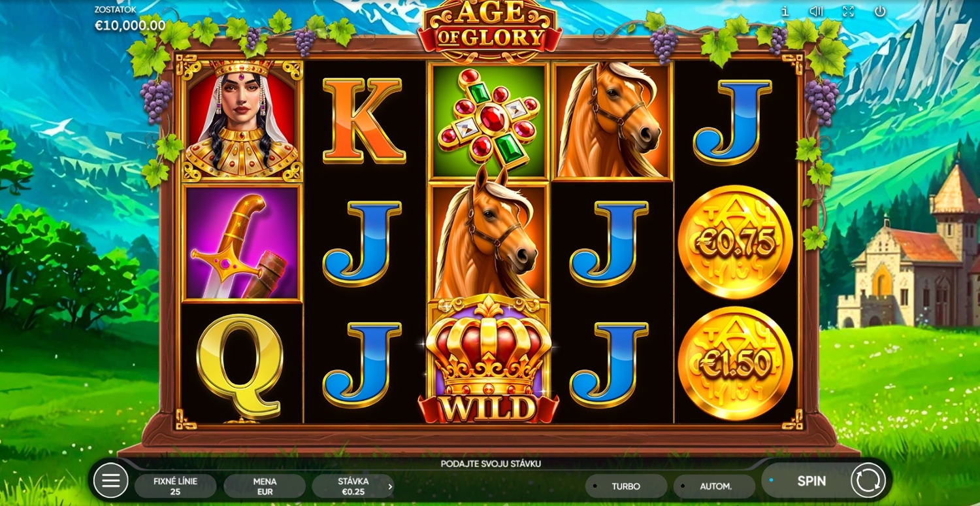Expand the Stávka bet arrow
Viewport: 980px width, 506px height.
pos(390,486)
